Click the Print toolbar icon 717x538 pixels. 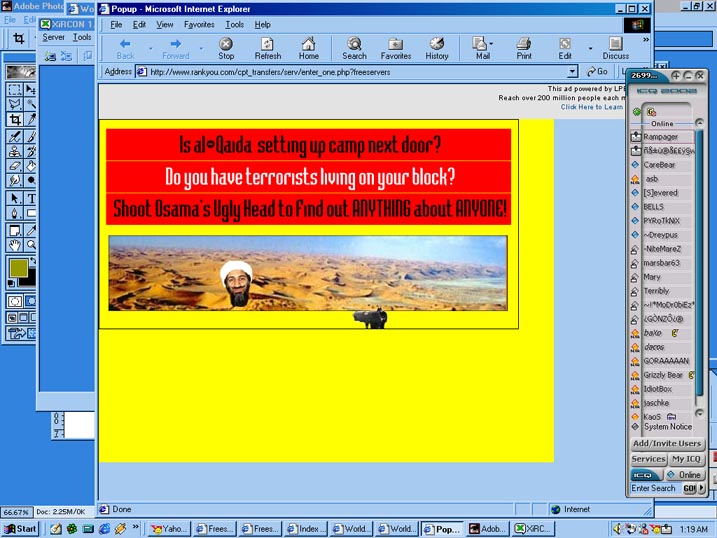(x=524, y=48)
